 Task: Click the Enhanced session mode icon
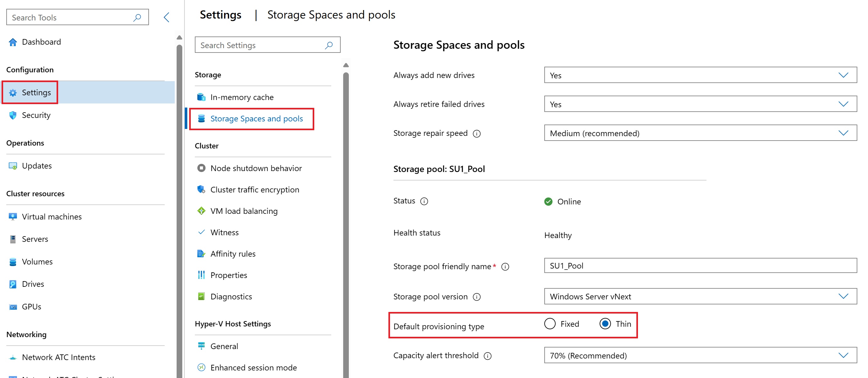pos(201,367)
